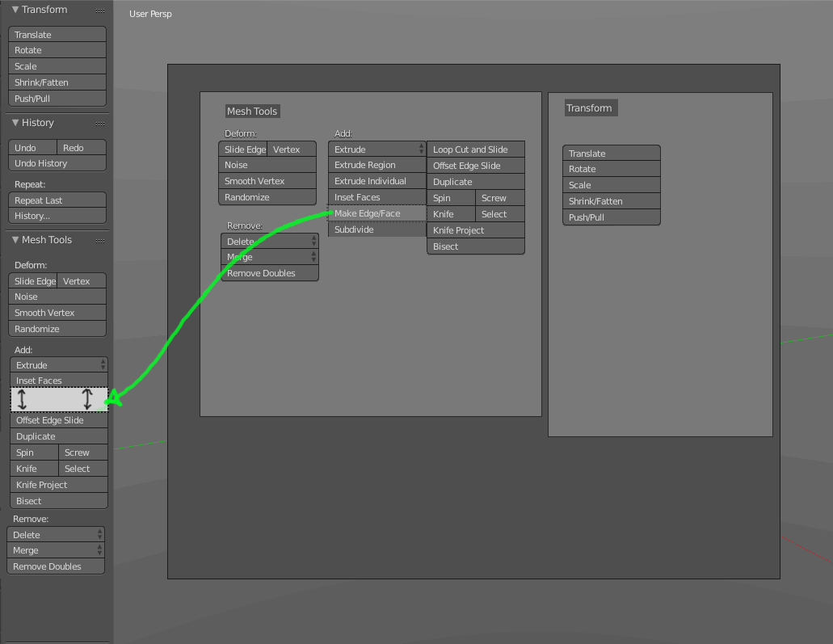Screen dimensions: 833x644
Task: Click the Undo button
Action: click(32, 148)
